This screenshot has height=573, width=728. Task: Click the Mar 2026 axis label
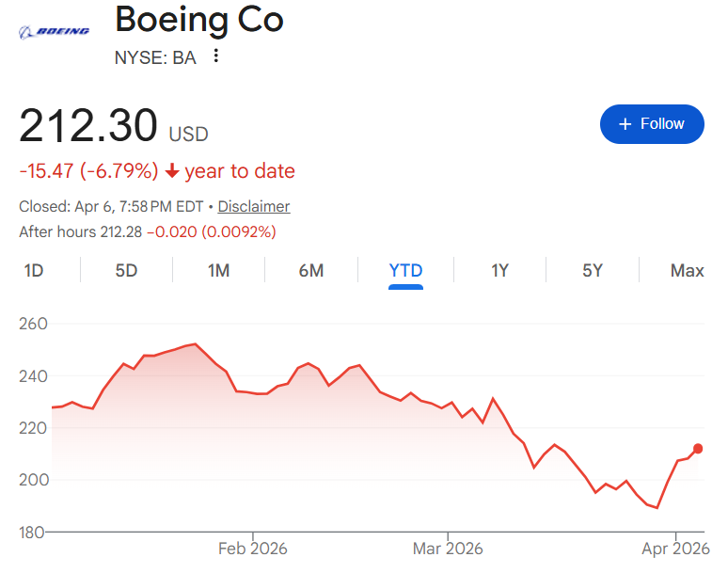(x=447, y=548)
